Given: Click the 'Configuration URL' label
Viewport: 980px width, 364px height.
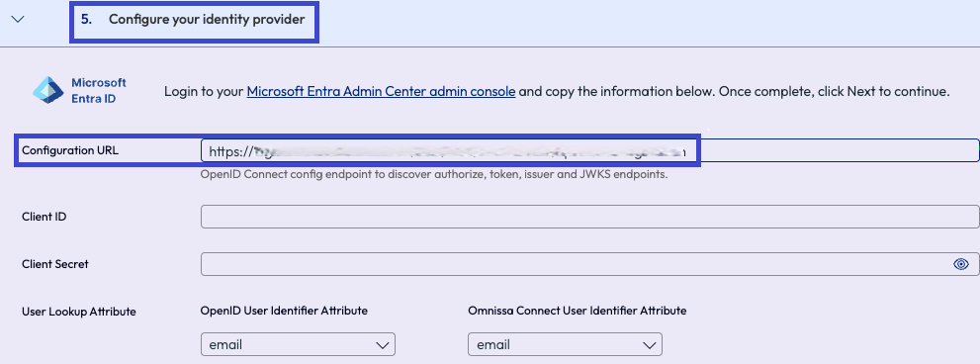Looking at the screenshot, I should tap(70, 150).
